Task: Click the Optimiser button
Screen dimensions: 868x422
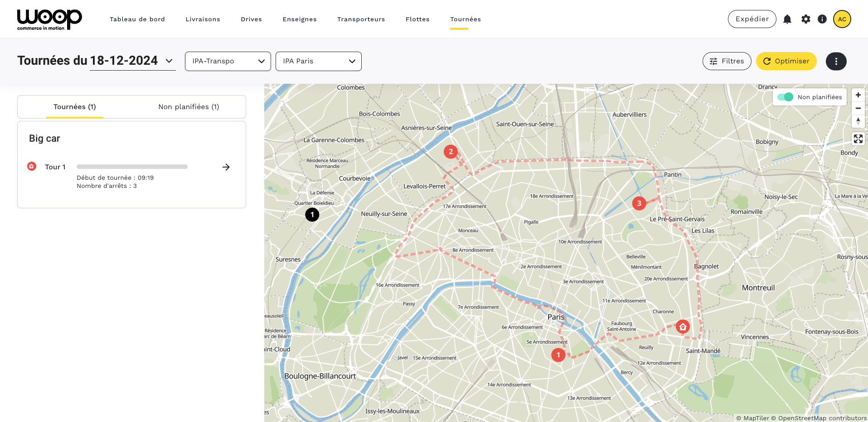Action: [x=786, y=61]
